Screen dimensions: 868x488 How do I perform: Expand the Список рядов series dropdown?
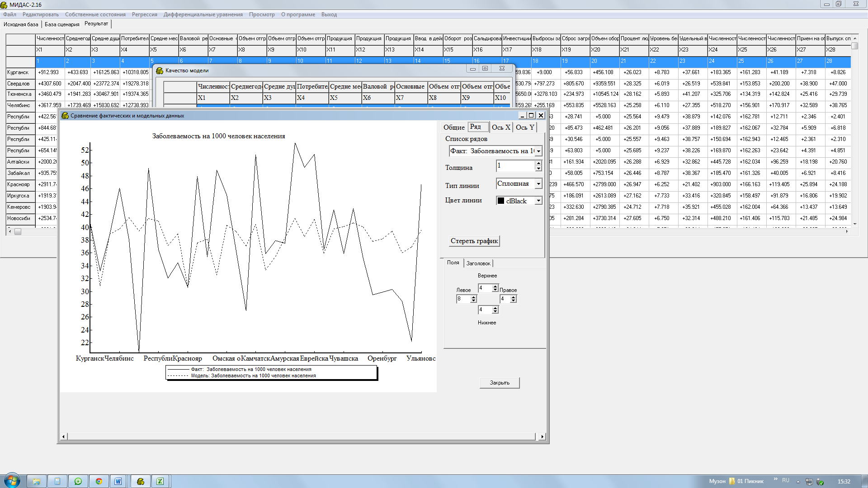click(538, 151)
